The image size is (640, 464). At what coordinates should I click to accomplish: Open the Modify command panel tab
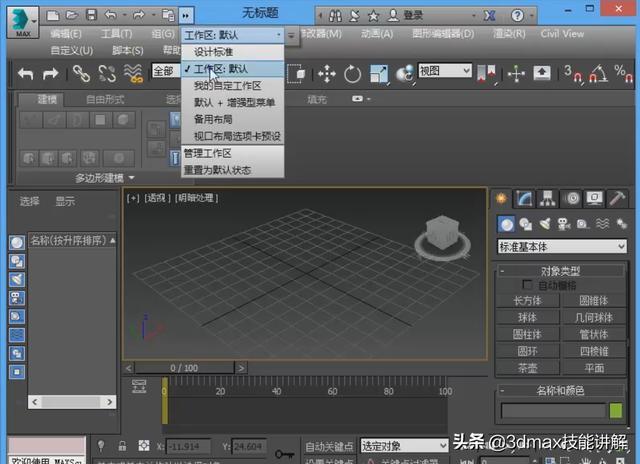[x=524, y=199]
